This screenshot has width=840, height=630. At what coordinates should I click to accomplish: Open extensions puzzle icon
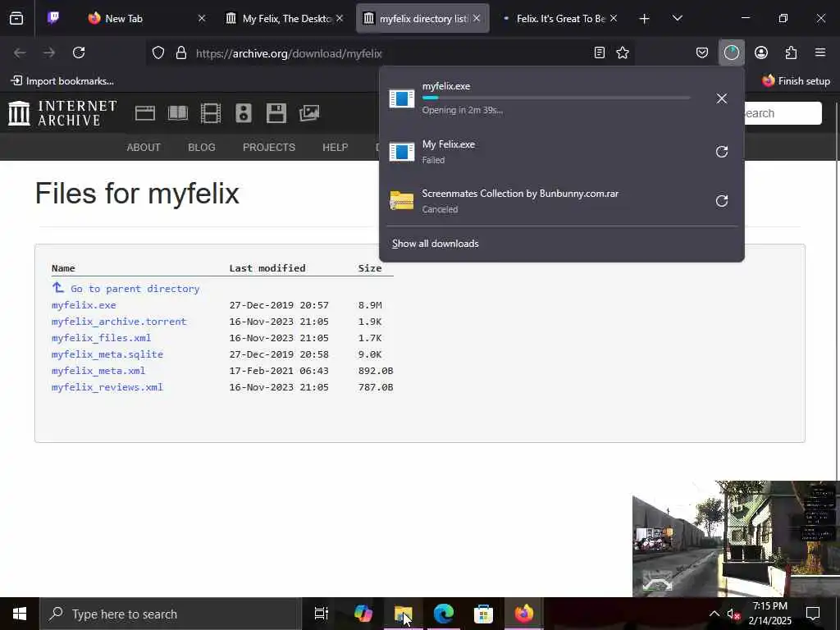(x=791, y=52)
